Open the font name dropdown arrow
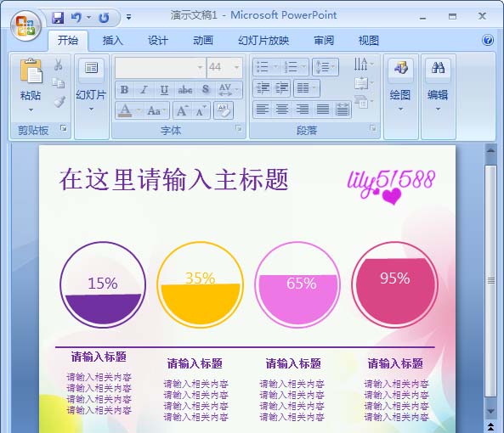 point(201,67)
